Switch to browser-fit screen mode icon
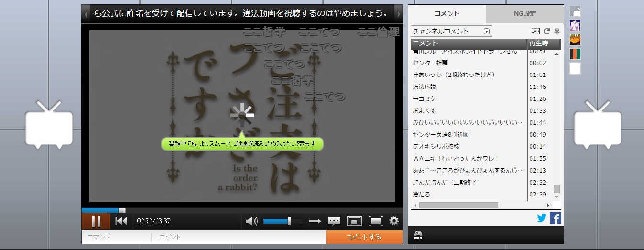The image size is (644, 250). click(354, 221)
